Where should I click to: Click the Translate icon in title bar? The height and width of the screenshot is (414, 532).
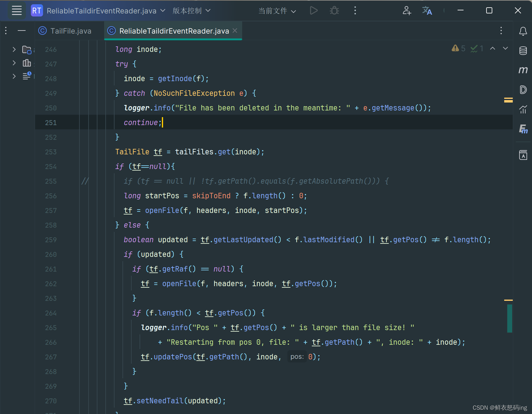[x=427, y=11]
